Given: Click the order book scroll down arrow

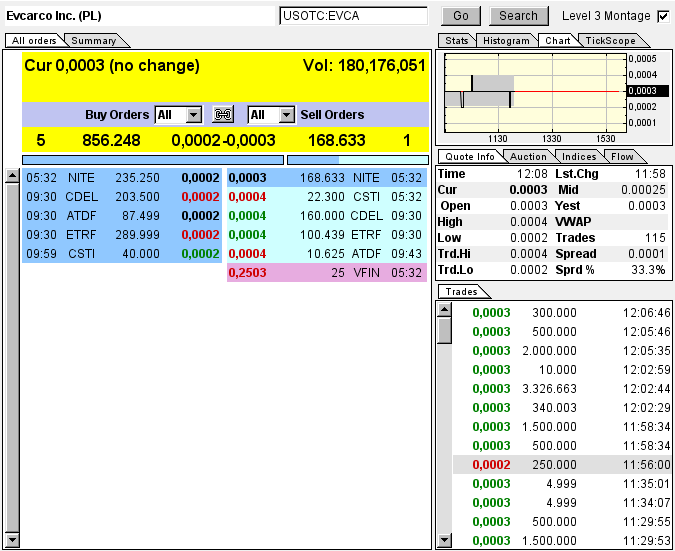Looking at the screenshot, I should pyautogui.click(x=12, y=540).
